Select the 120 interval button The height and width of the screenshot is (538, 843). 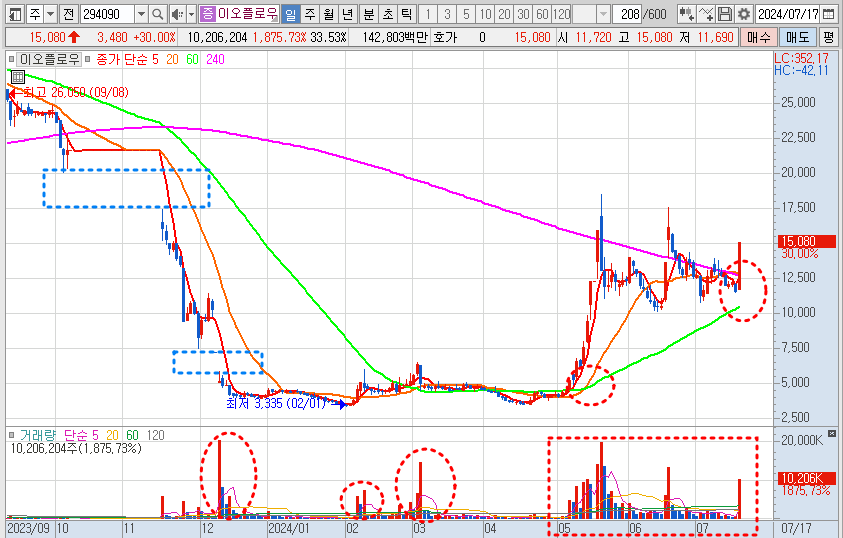561,14
